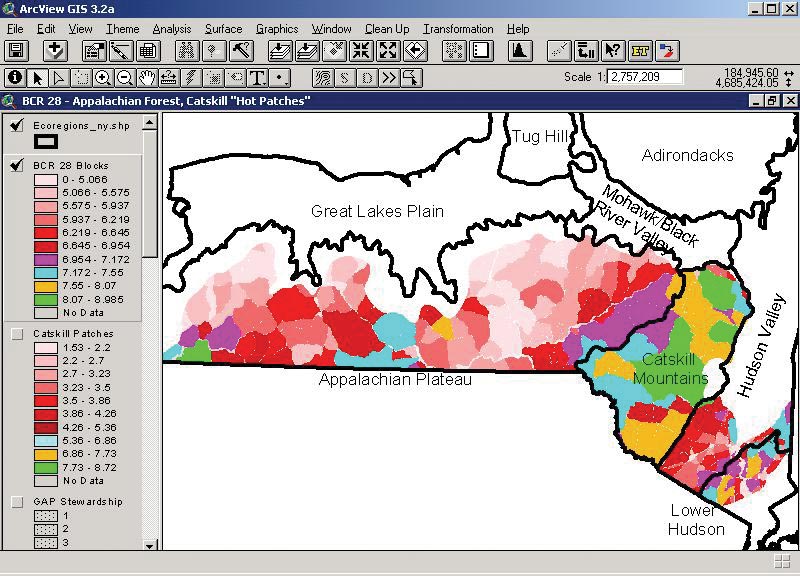Click the Ecoregions_ny.shp black outline symbol
This screenshot has height=576, width=800.
pos(46,141)
